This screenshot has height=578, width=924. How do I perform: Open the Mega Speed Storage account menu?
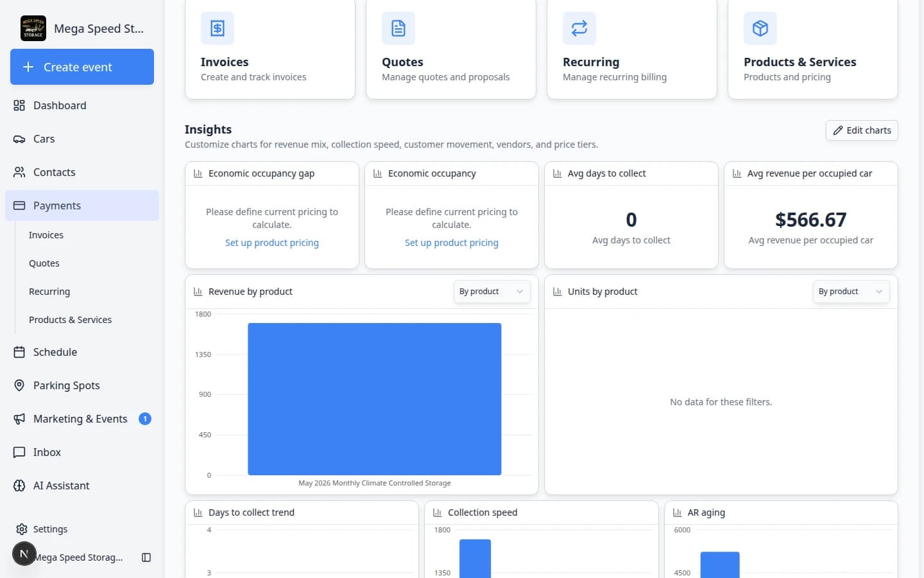coord(78,557)
